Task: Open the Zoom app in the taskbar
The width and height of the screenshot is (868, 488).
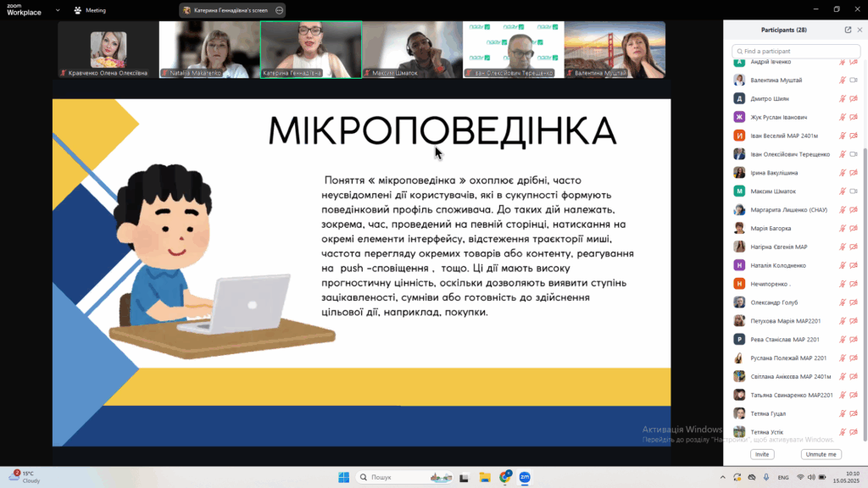Action: [x=525, y=477]
